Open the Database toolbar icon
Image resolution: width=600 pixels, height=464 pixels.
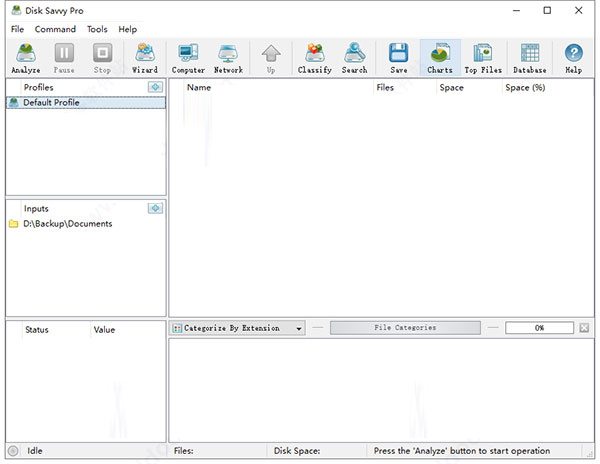coord(530,58)
